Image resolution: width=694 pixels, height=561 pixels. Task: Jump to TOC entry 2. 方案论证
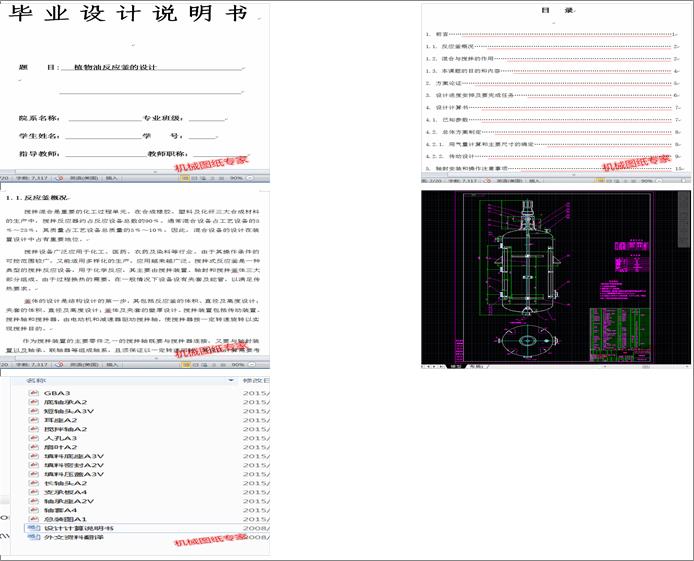[x=552, y=83]
